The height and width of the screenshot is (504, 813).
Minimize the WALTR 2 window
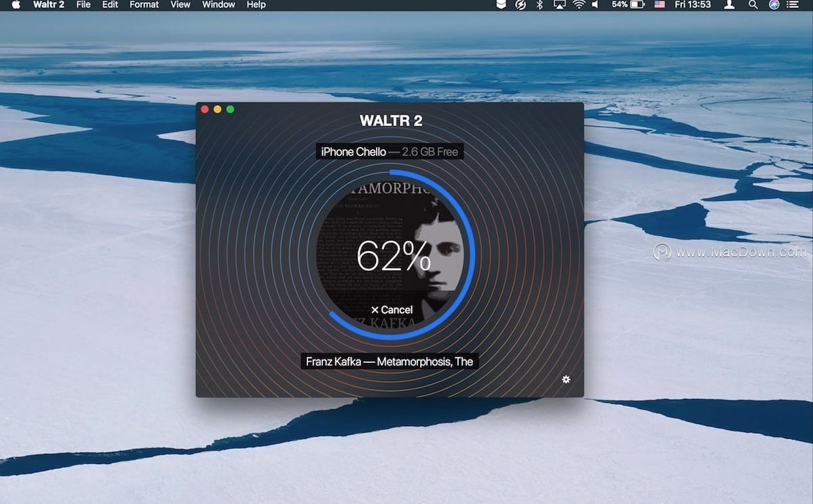point(217,109)
